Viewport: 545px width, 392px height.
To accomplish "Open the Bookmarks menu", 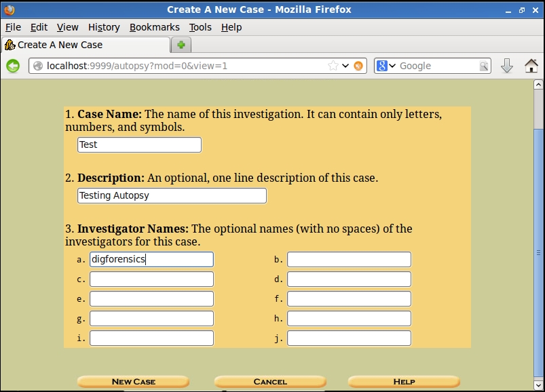I will click(154, 27).
